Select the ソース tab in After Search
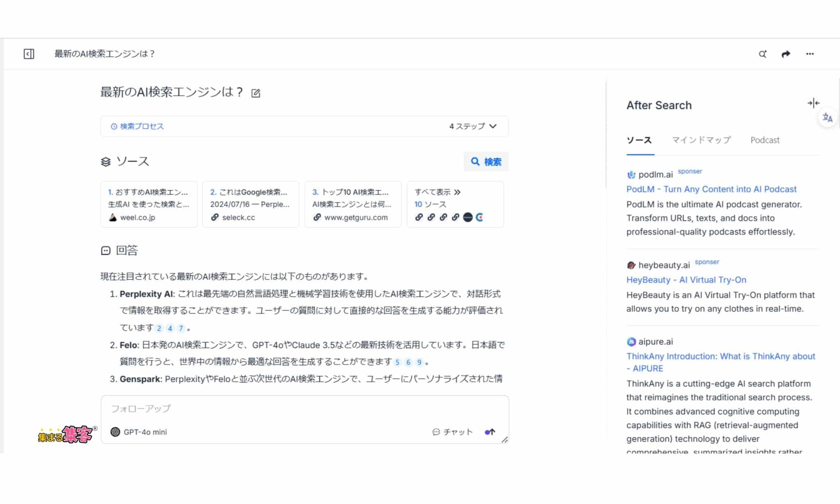Viewport: 840px width, 504px height. coord(639,140)
